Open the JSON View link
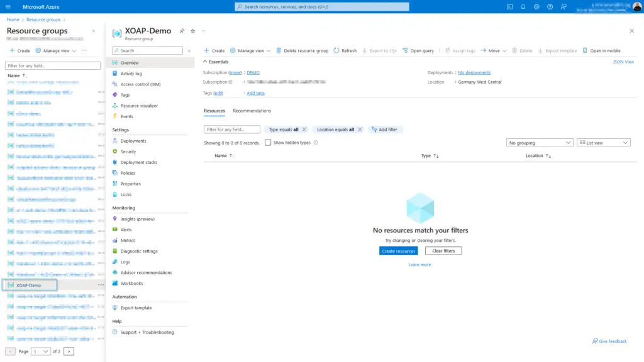 (623, 62)
